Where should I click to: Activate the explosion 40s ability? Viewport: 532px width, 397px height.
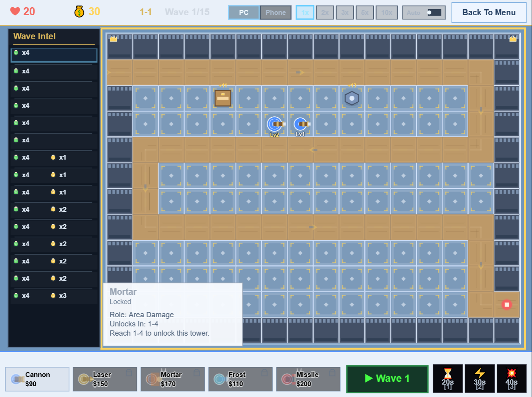click(x=512, y=379)
